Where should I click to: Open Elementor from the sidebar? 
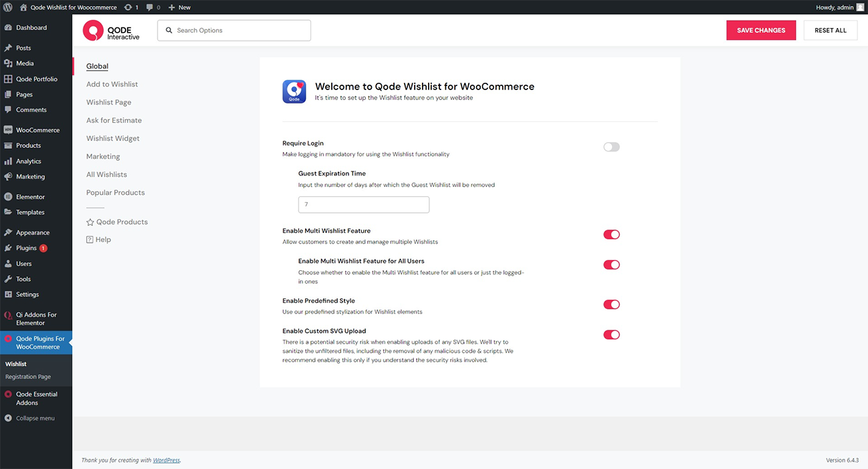coord(31,197)
